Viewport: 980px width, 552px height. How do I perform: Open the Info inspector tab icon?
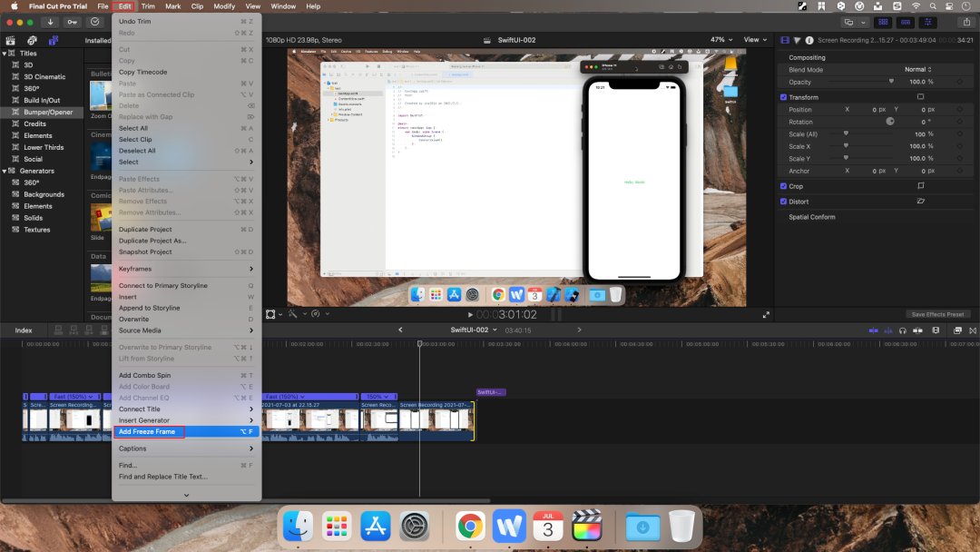tap(808, 40)
